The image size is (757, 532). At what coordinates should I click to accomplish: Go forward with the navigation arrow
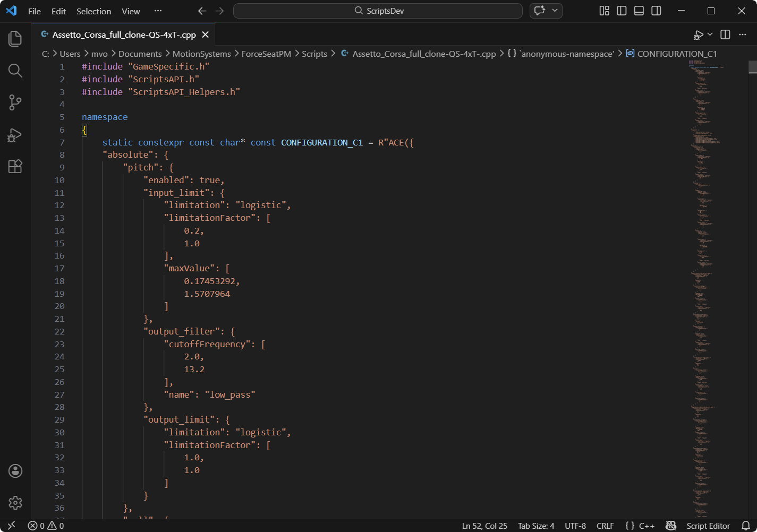coord(219,11)
